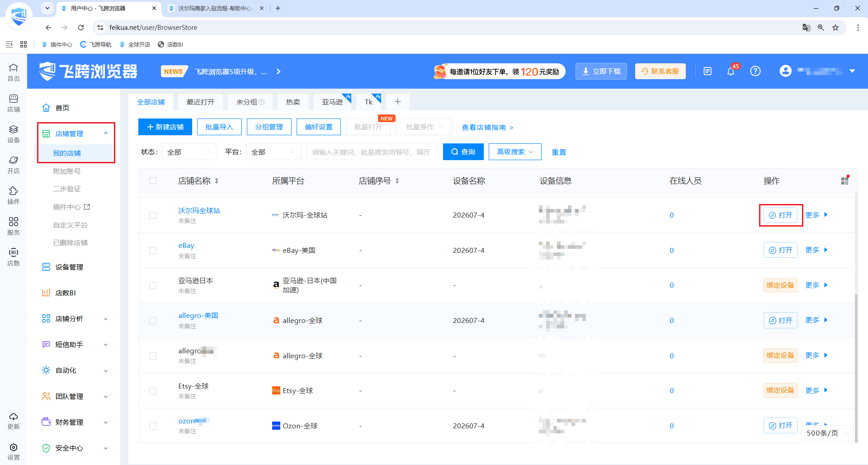Screen dimensions: 868x465
Task: Open the 平台 dropdown
Action: tap(274, 152)
